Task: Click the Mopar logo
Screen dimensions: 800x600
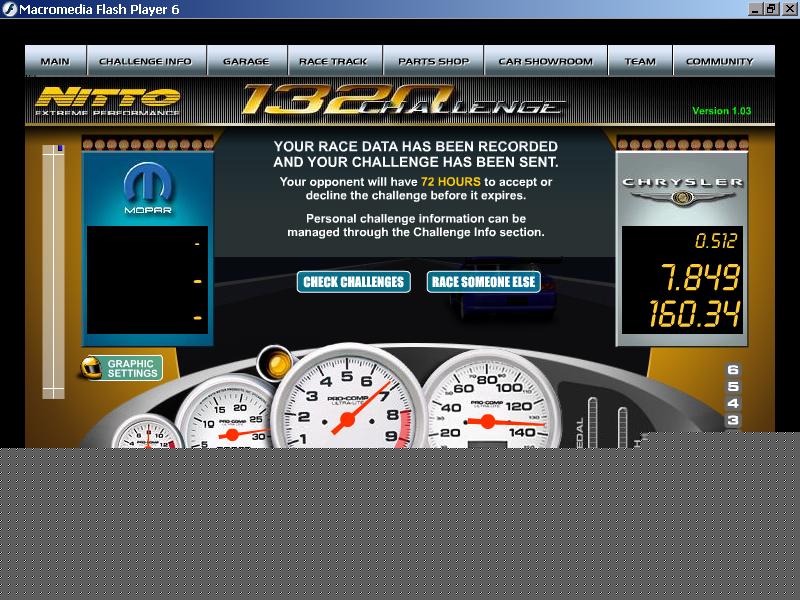Action: [148, 188]
